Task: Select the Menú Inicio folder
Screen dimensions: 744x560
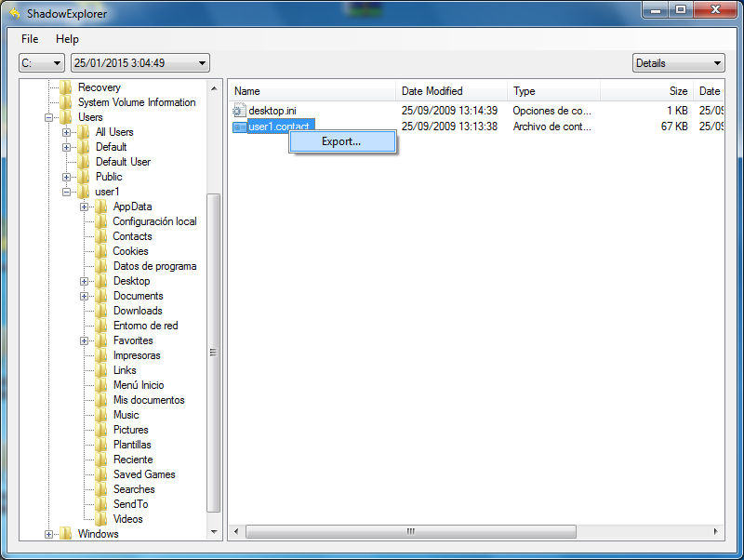Action: [x=139, y=385]
